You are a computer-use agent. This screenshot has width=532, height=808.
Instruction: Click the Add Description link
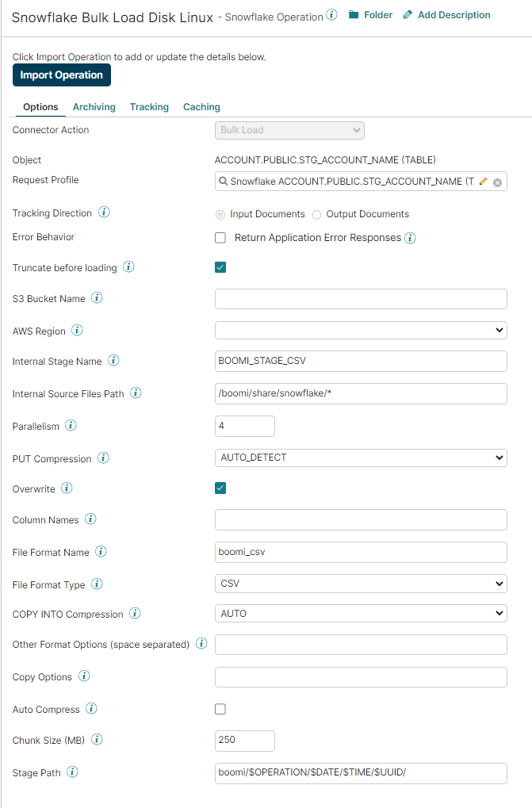coord(447,15)
